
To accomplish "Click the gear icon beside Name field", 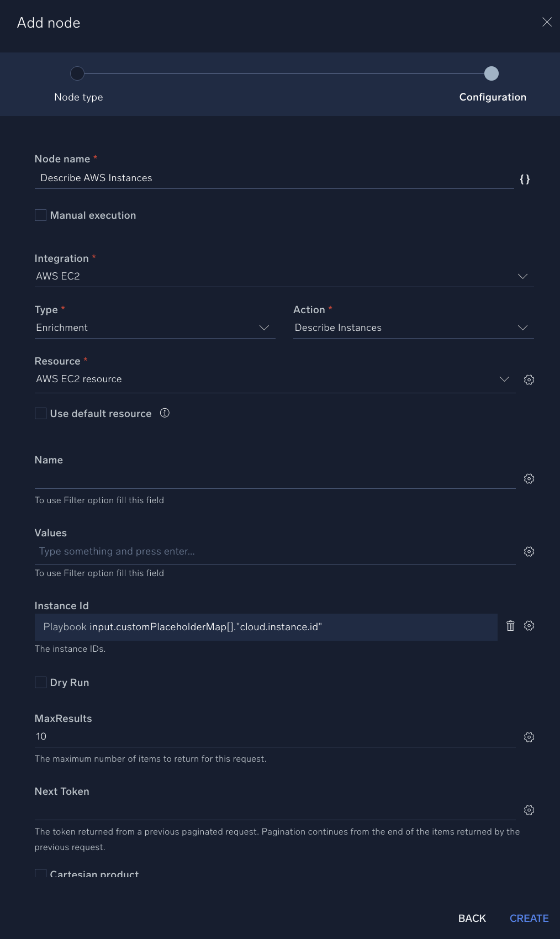I will pyautogui.click(x=529, y=478).
